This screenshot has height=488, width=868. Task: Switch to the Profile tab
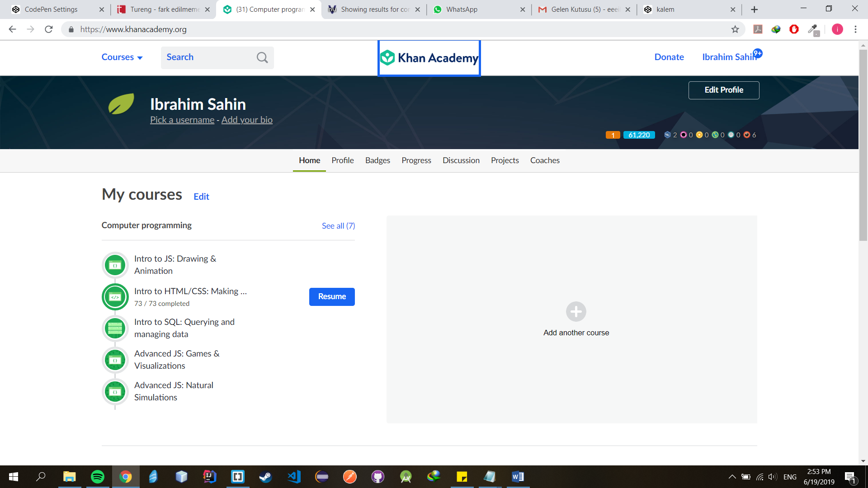tap(343, 160)
